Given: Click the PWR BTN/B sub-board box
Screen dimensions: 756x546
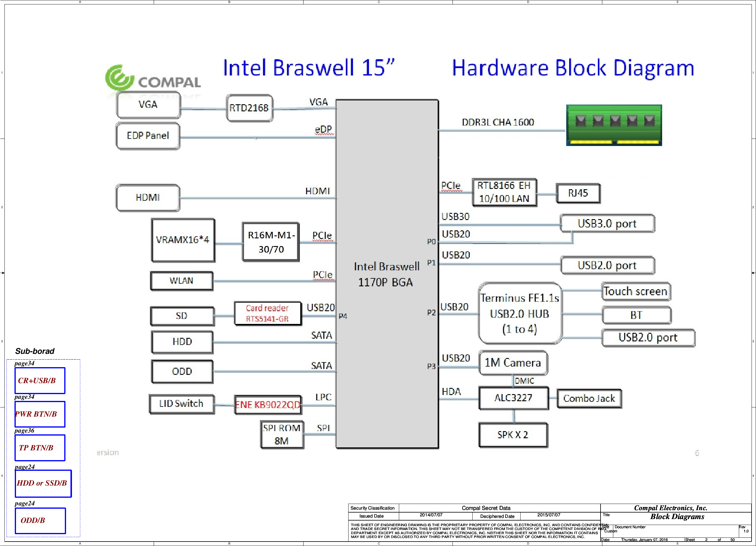Looking at the screenshot, I should (40, 414).
